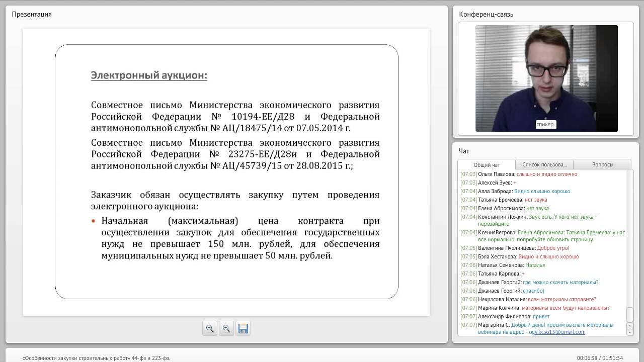Image resolution: width=644 pixels, height=362 pixels.
Task: Click paragraph mentioning 23275-ЕЕ/Д28и letter
Action: tap(235, 154)
